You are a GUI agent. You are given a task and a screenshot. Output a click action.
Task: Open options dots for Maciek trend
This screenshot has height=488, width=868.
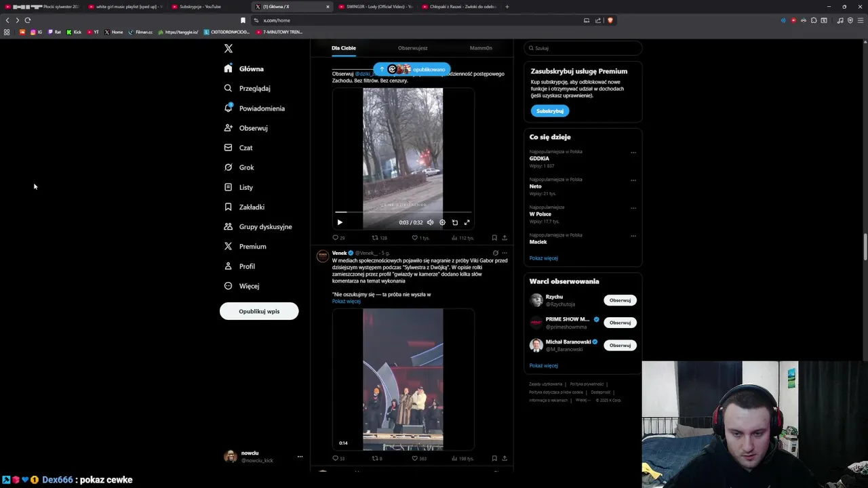pyautogui.click(x=633, y=236)
